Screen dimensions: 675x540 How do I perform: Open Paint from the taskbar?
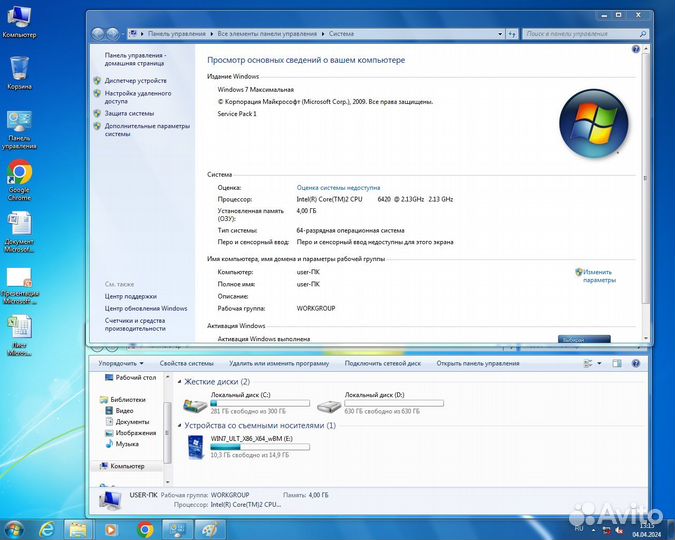[210, 529]
